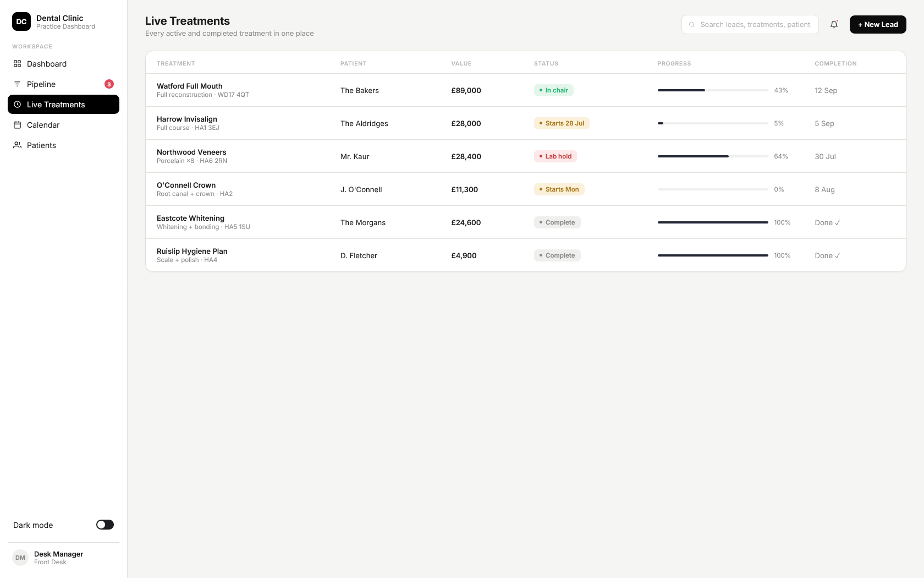The width and height of the screenshot is (924, 578).
Task: Open the Desk Manager profile
Action: 63,558
